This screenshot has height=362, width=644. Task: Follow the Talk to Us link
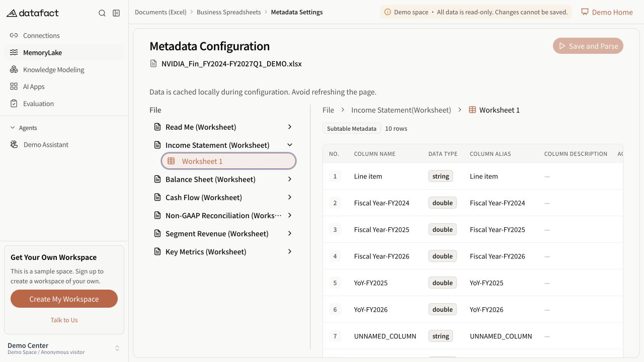pos(64,320)
